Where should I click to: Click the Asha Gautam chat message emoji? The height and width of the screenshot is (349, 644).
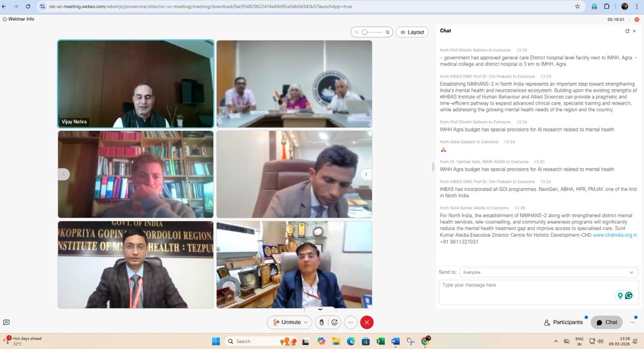(x=443, y=149)
